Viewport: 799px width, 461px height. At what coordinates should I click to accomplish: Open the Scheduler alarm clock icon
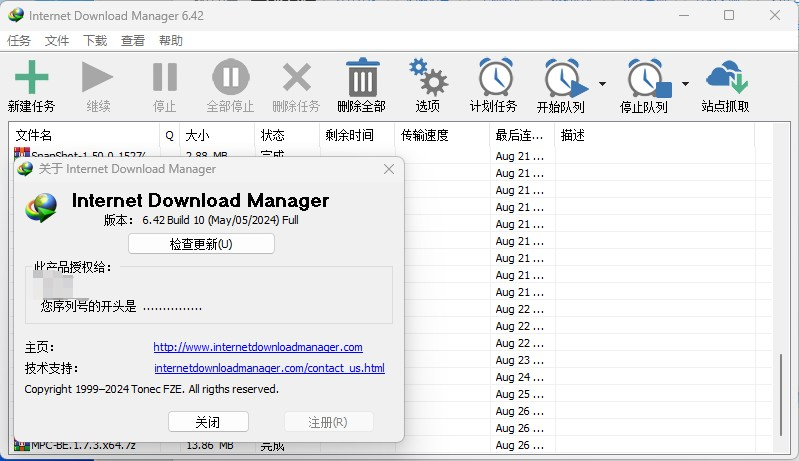[x=494, y=78]
